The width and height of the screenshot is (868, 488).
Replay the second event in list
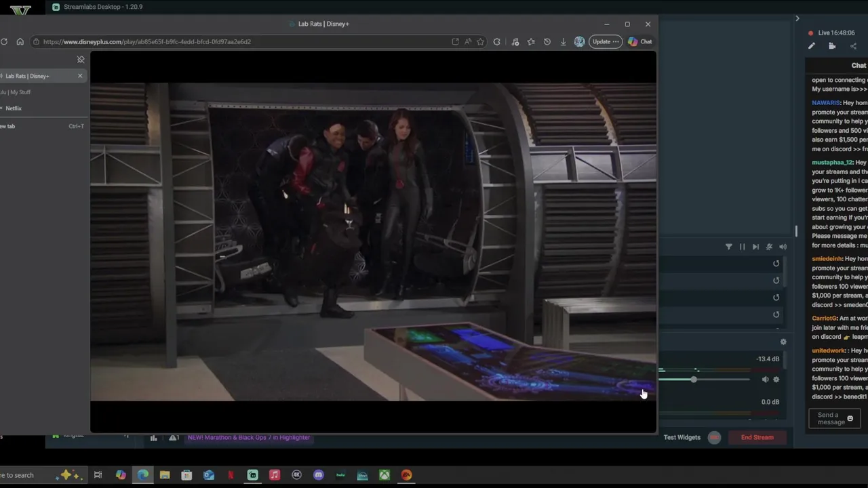(x=776, y=281)
